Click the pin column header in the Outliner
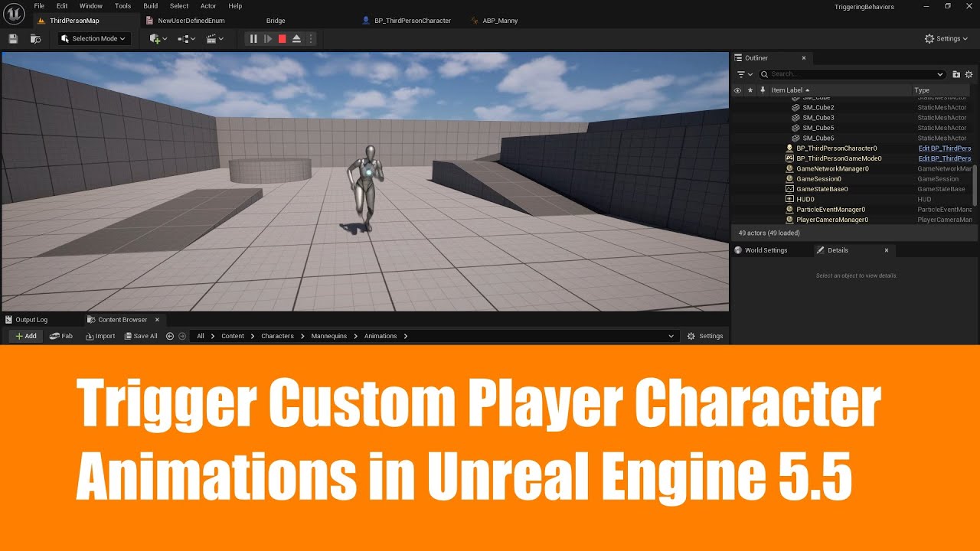The width and height of the screenshot is (980, 551). 763,90
